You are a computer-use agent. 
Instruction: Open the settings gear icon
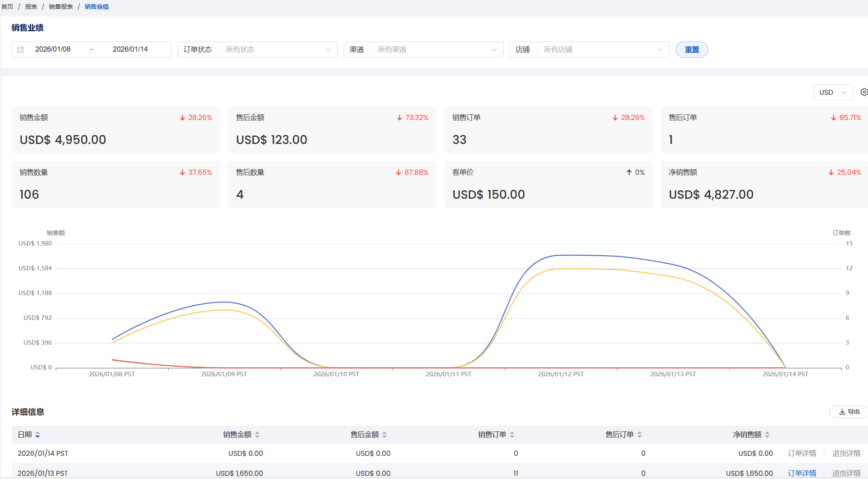864,92
